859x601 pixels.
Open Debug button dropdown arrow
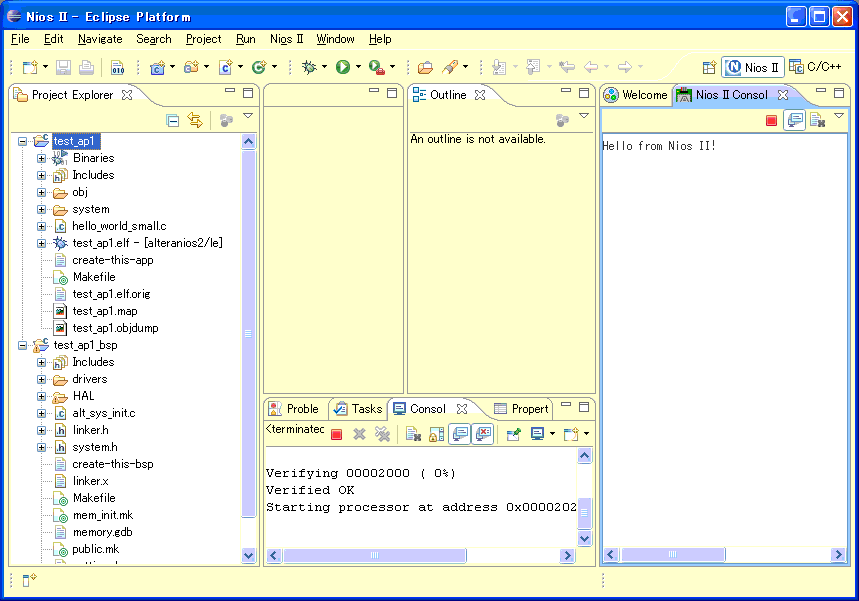click(x=325, y=67)
